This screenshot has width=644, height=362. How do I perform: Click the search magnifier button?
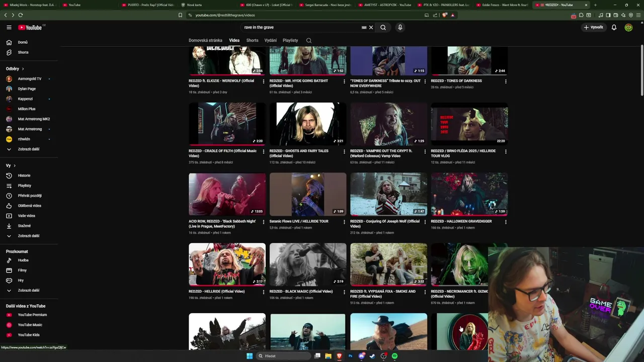click(383, 28)
